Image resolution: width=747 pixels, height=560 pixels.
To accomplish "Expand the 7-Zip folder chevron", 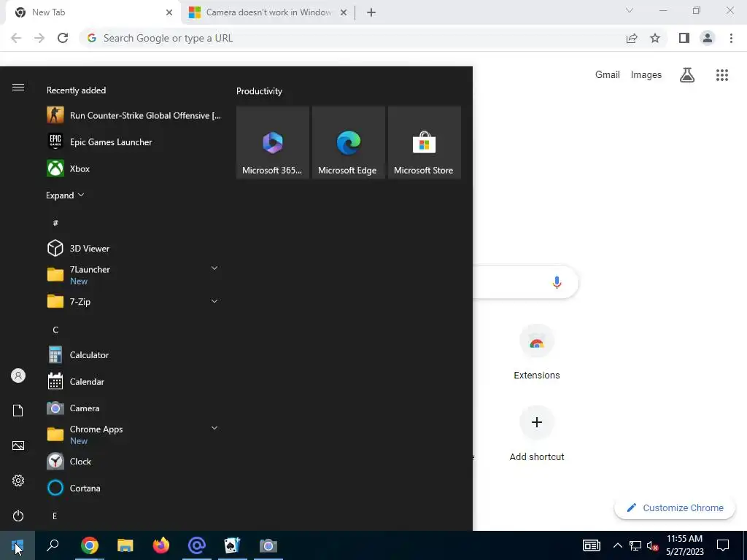I will [x=214, y=301].
